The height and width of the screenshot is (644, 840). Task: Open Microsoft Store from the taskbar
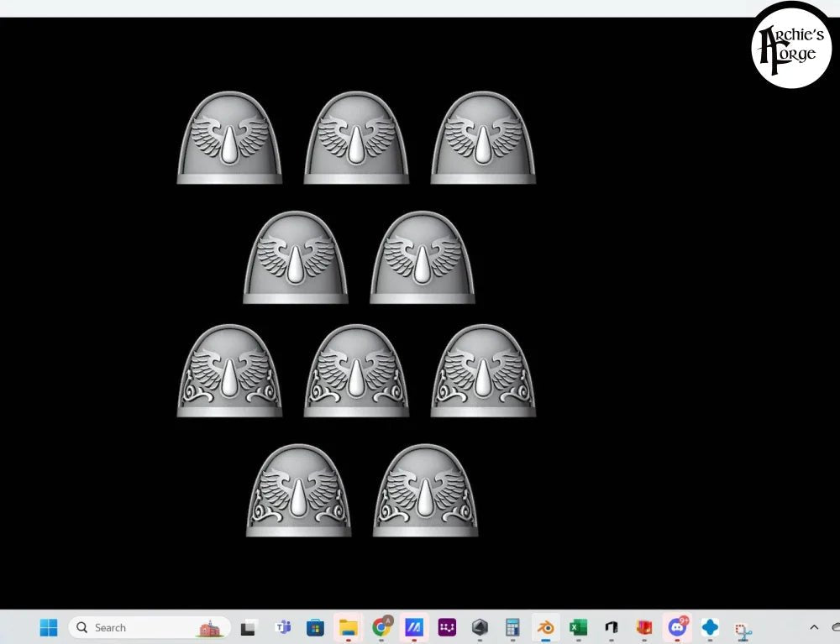tap(316, 627)
